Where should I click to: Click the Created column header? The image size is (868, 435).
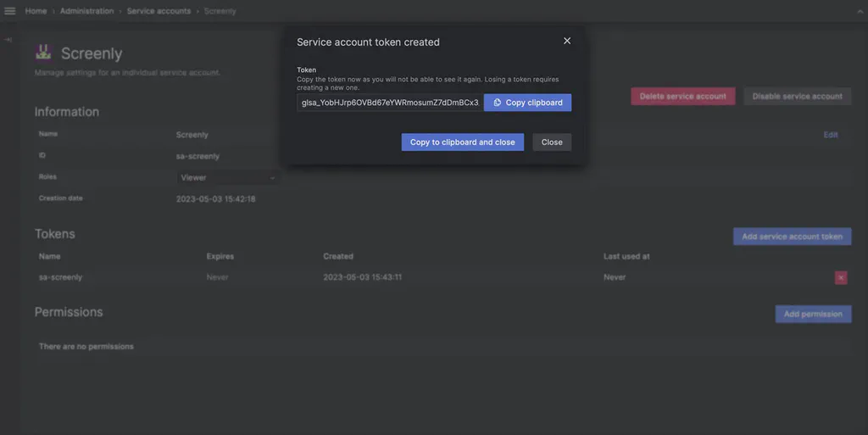click(338, 256)
